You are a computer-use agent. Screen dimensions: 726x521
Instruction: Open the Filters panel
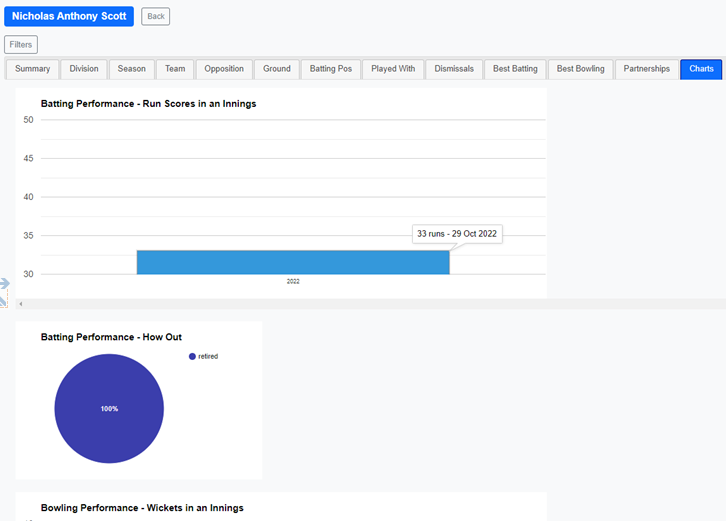[21, 44]
